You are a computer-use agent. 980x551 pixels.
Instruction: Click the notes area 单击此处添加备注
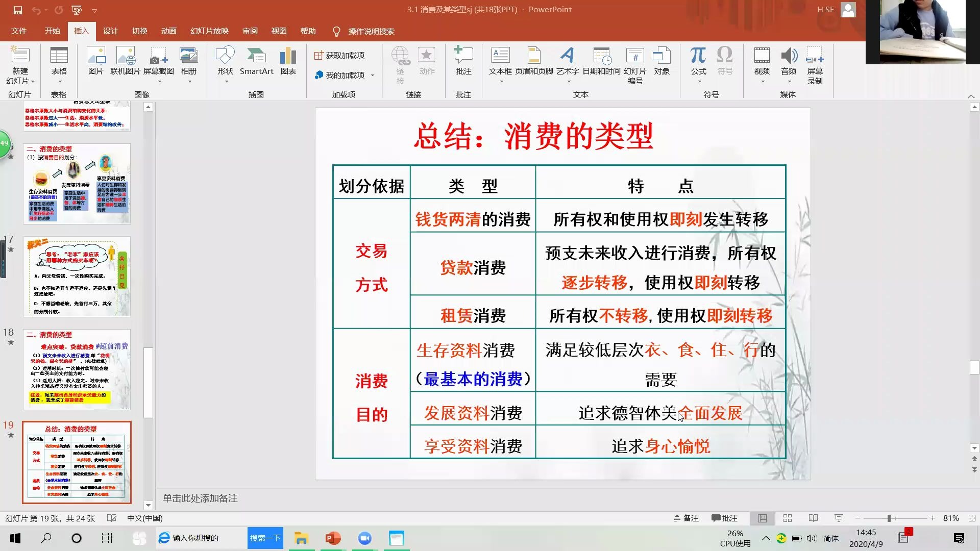pyautogui.click(x=200, y=498)
